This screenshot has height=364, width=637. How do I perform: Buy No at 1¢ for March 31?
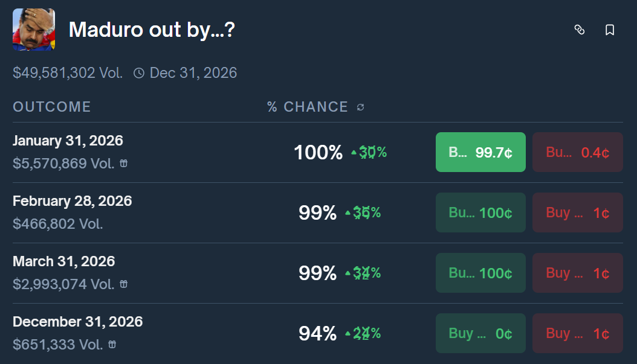coord(577,273)
